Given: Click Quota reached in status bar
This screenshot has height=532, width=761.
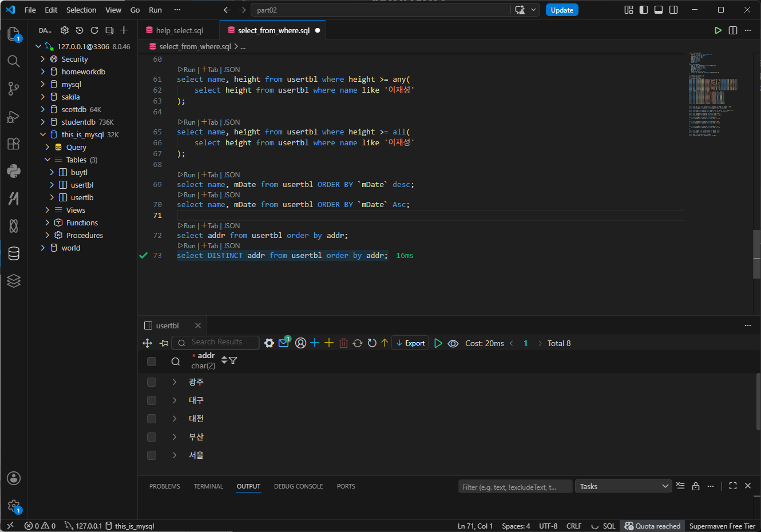Looking at the screenshot, I should click(653, 526).
